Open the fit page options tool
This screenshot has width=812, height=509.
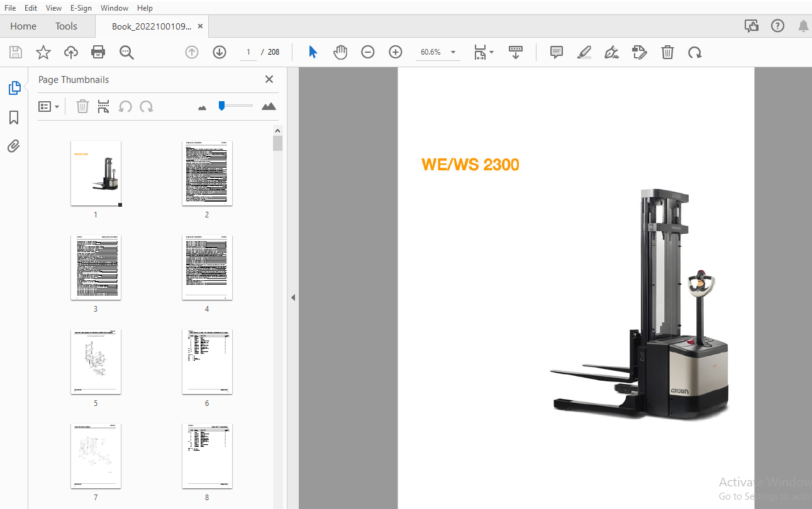point(483,52)
